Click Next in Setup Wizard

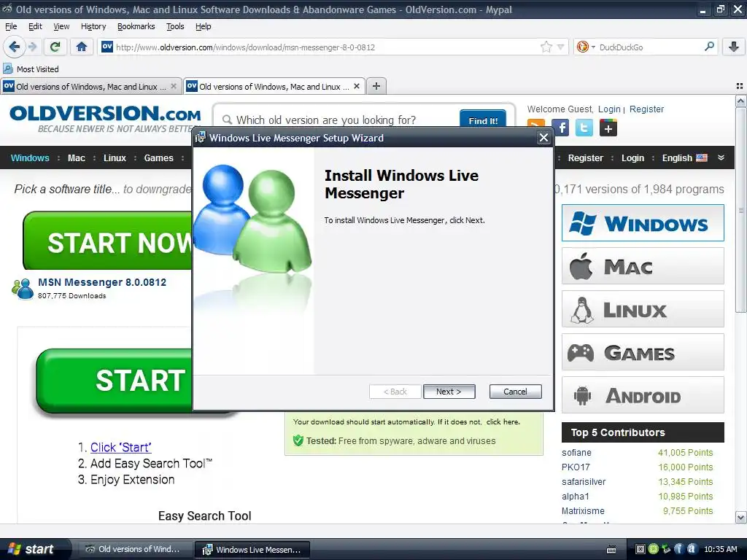(x=449, y=392)
